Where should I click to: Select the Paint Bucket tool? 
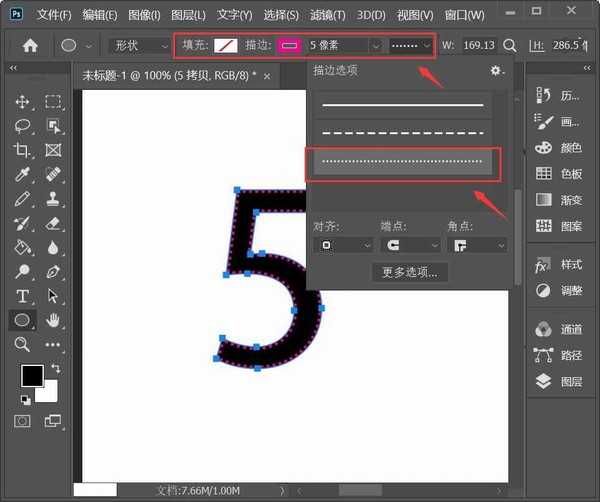(22, 248)
